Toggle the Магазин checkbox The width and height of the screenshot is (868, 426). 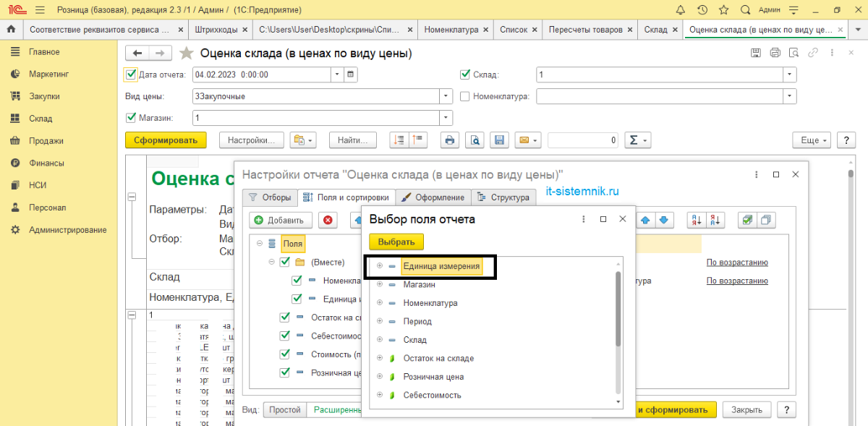131,118
